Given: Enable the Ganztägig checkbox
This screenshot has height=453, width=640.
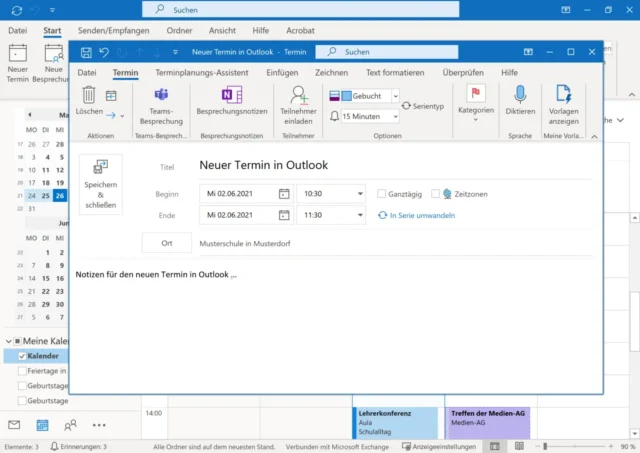Looking at the screenshot, I should tap(382, 194).
